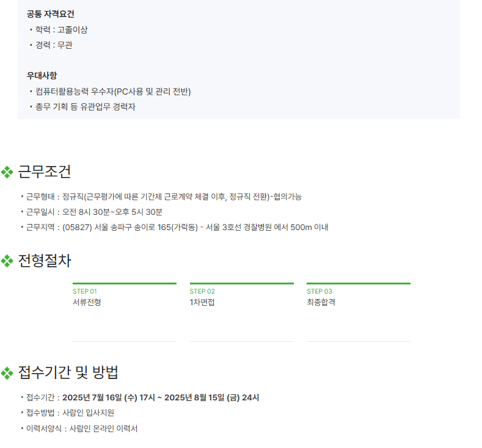
Task: Click the bold 접수기간 date range
Action: (161, 397)
